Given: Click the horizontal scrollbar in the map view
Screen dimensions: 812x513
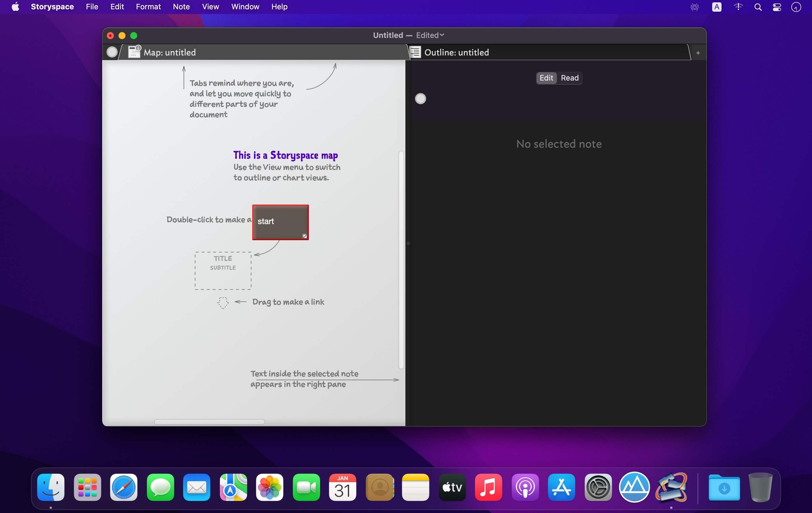Looking at the screenshot, I should coord(209,422).
